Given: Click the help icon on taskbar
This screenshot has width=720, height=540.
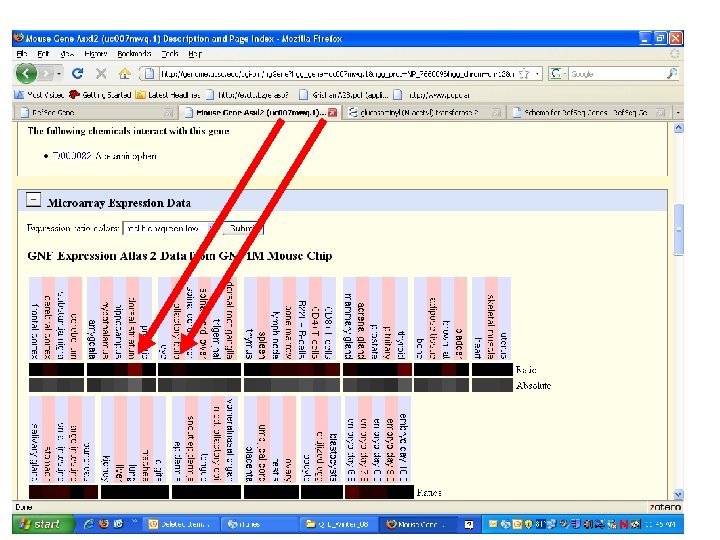Looking at the screenshot, I should point(468,524).
